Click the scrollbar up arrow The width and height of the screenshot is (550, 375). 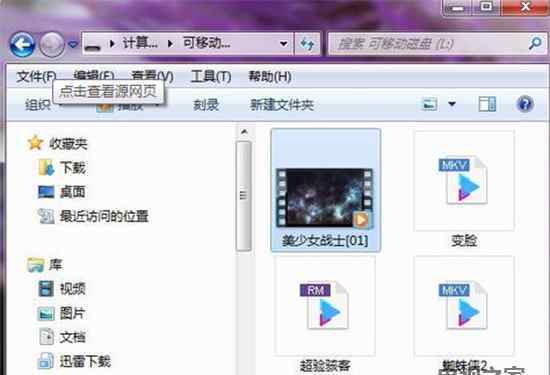tap(244, 132)
